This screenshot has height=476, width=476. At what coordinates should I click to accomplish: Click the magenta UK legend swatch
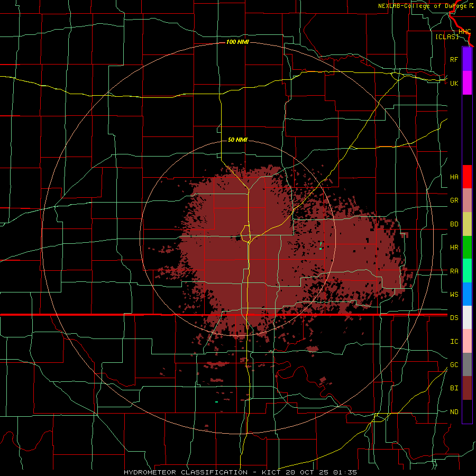coord(467,83)
